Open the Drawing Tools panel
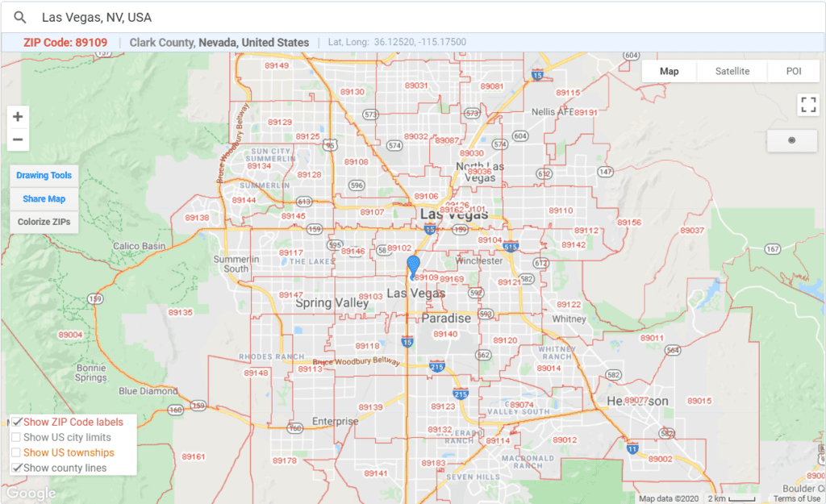Image resolution: width=826 pixels, height=504 pixels. (44, 176)
